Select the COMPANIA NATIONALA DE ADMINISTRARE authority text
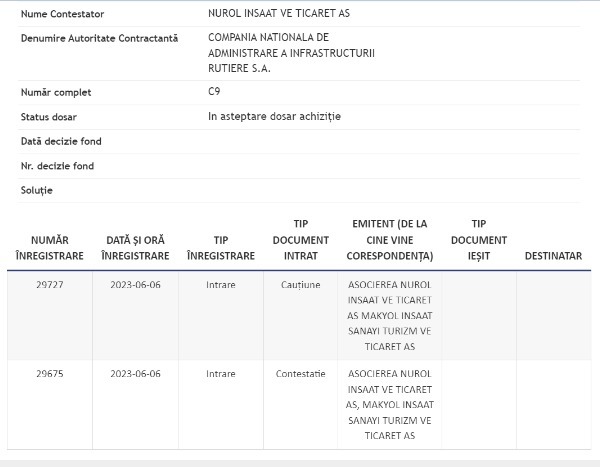This screenshot has width=600, height=467. [x=291, y=53]
